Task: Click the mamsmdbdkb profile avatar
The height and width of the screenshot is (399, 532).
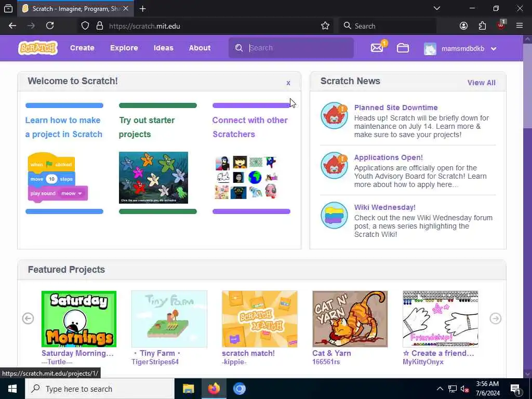Action: (x=430, y=49)
